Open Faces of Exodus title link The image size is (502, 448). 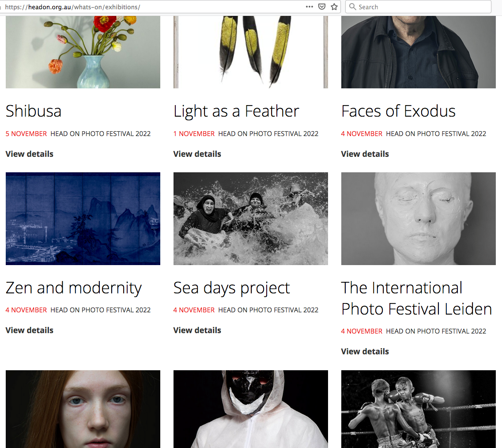pos(398,111)
